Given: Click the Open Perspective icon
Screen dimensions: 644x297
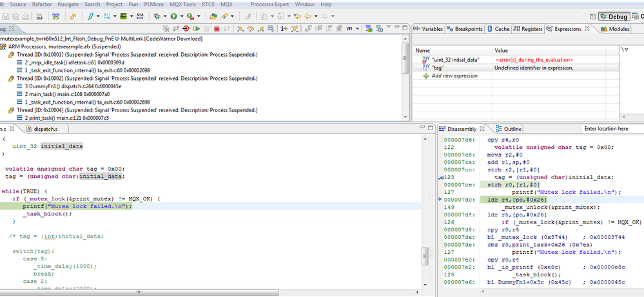Looking at the screenshot, I should click(592, 16).
